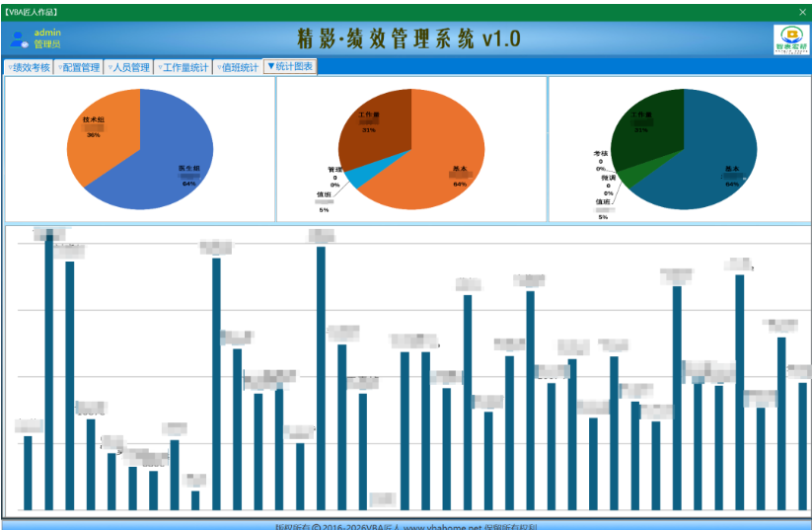Open the 配置管理 tab
812x530 pixels.
tap(79, 67)
